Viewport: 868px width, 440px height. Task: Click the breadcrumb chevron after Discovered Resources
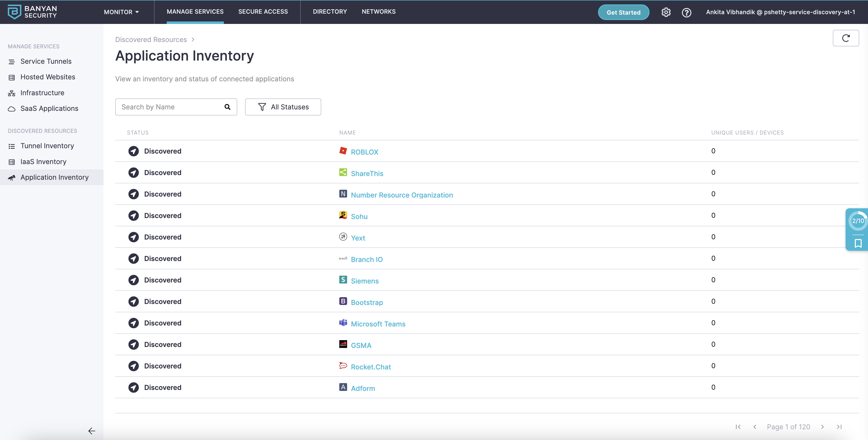coord(193,40)
